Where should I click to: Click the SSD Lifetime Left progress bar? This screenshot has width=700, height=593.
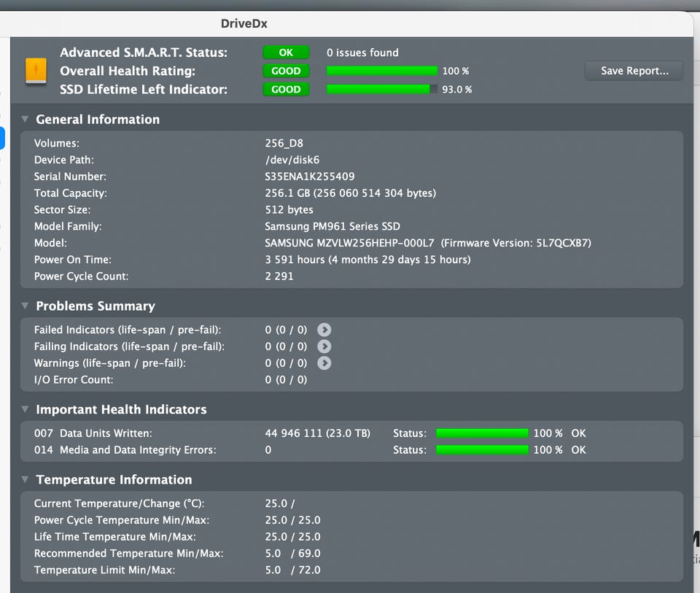[382, 89]
